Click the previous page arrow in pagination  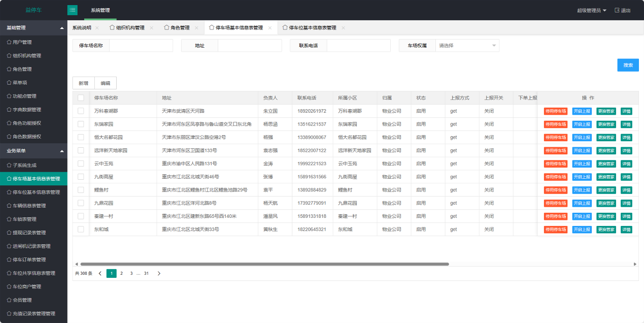coord(100,273)
